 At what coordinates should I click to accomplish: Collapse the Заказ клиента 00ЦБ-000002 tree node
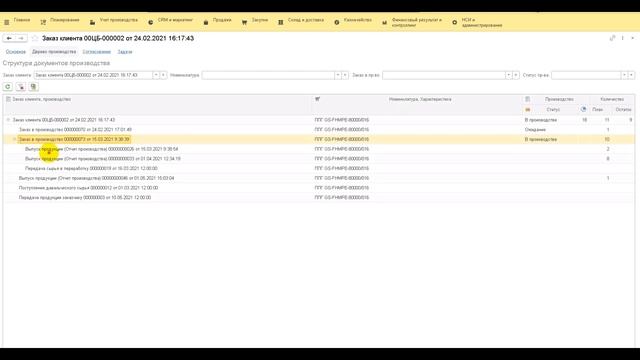pyautogui.click(x=8, y=120)
